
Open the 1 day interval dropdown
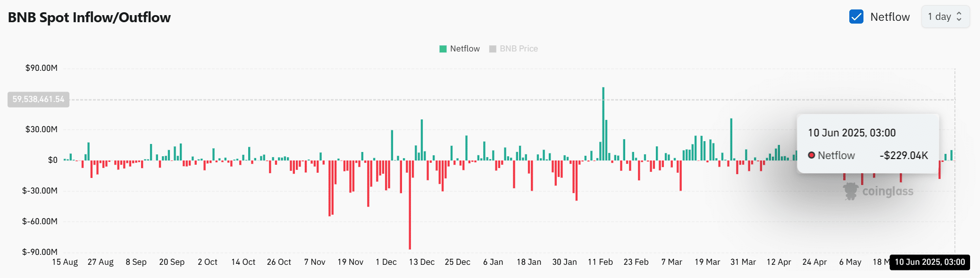tap(945, 17)
